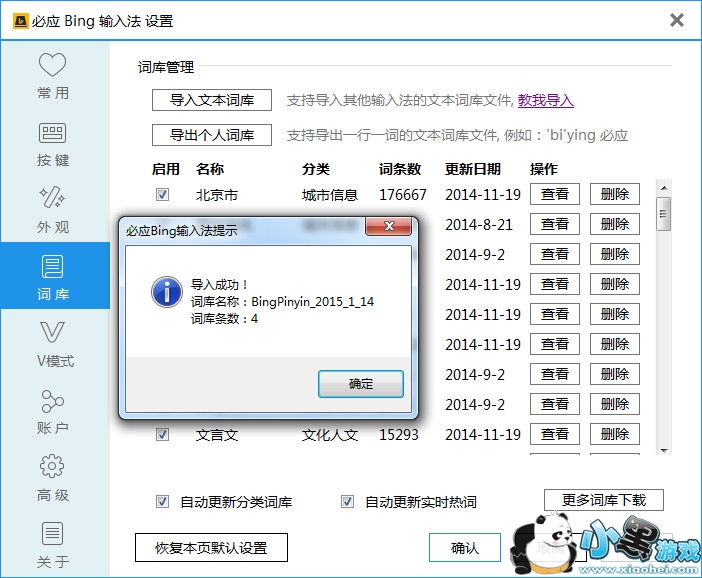
Task: Open the 外观 appearance wand icon
Action: (52, 197)
